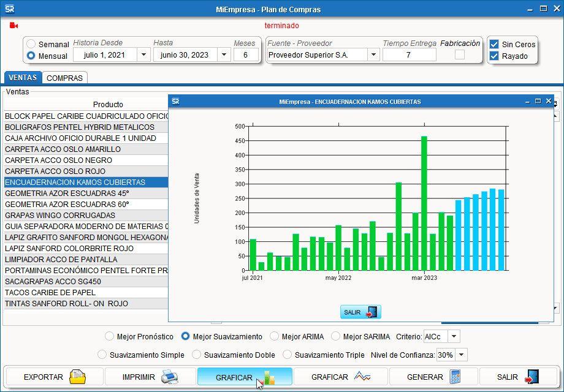The height and width of the screenshot is (392, 564).
Task: Open Nivel de Confianza dropdown
Action: coord(461,355)
